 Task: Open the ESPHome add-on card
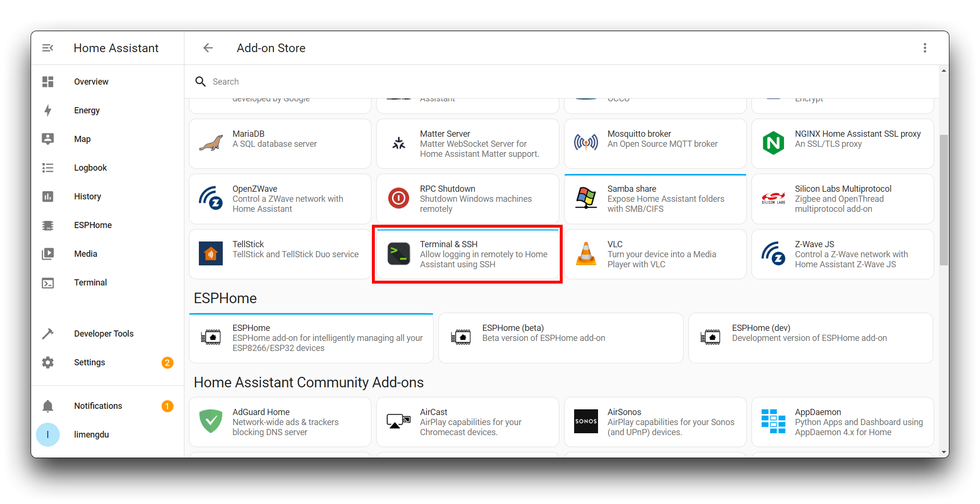pyautogui.click(x=311, y=338)
